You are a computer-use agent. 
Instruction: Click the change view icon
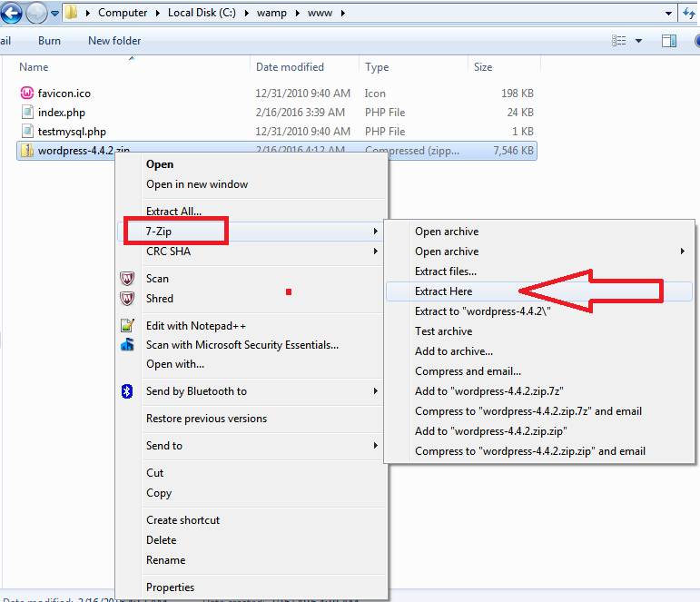(x=619, y=41)
